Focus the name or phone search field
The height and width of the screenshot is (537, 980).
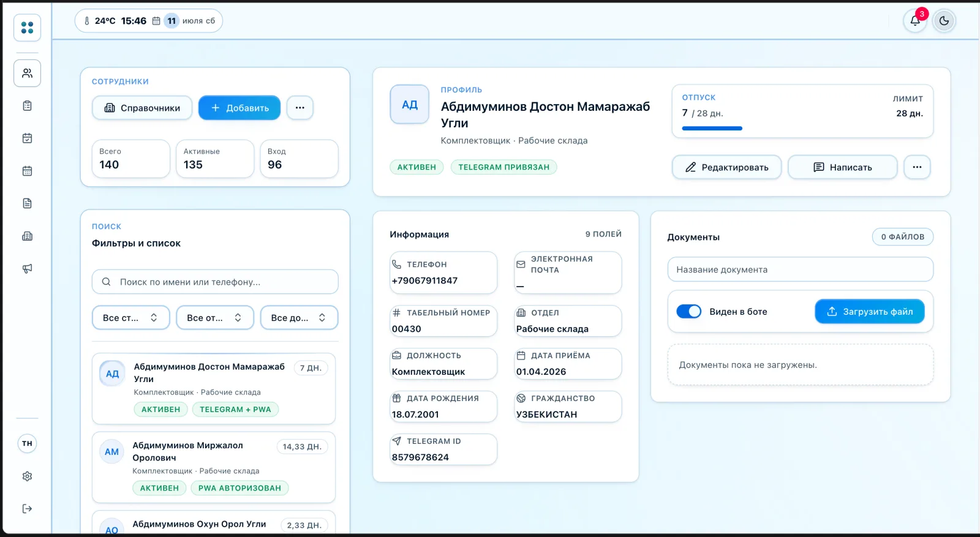coord(215,282)
